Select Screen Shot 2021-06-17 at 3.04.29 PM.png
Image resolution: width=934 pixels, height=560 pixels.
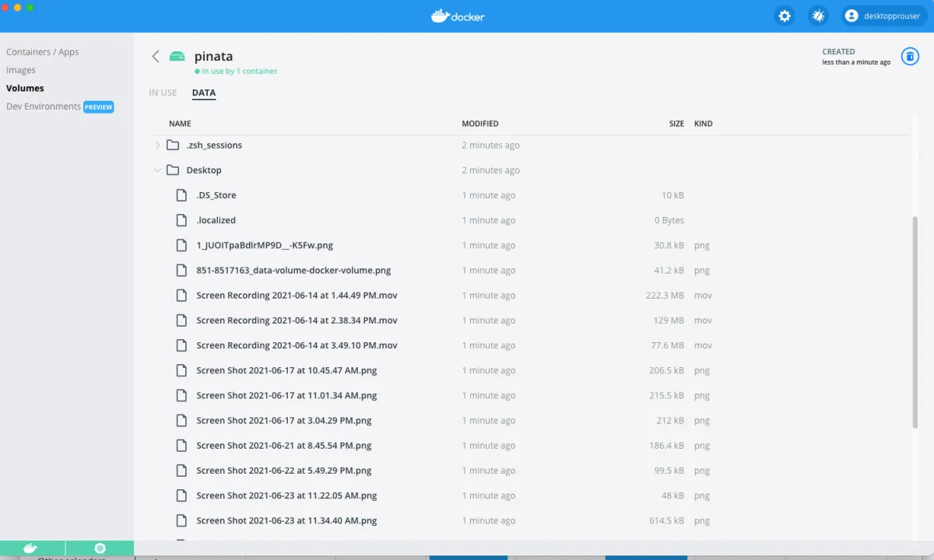284,421
